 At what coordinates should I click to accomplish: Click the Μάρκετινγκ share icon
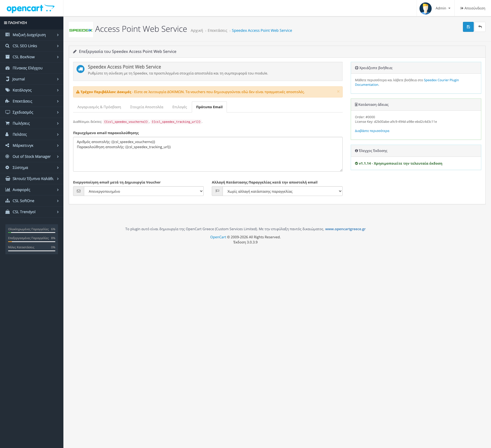point(8,145)
